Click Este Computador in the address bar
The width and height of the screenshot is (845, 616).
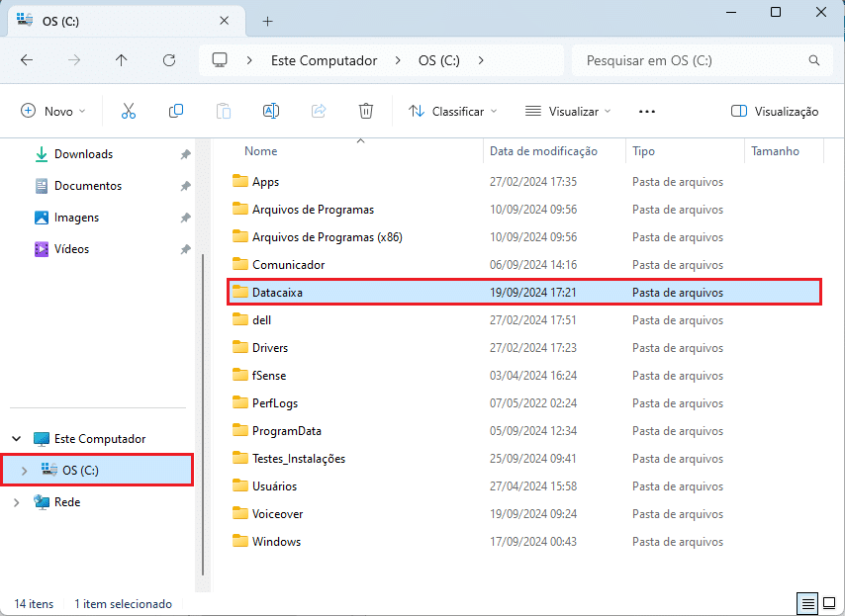(324, 60)
